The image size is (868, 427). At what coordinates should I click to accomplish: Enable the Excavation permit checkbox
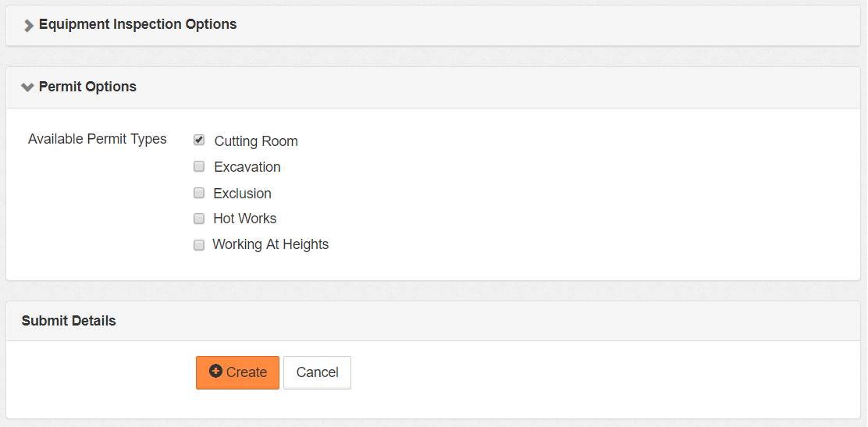(x=199, y=166)
